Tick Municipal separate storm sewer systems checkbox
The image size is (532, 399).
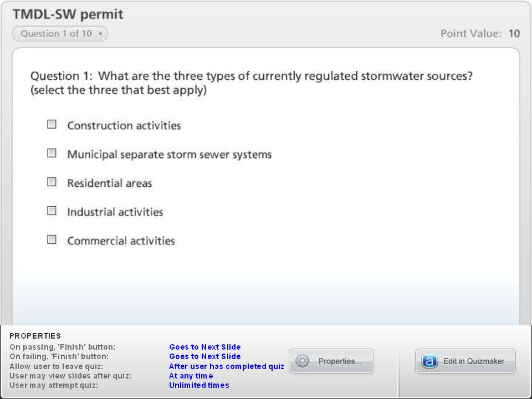[x=52, y=153]
